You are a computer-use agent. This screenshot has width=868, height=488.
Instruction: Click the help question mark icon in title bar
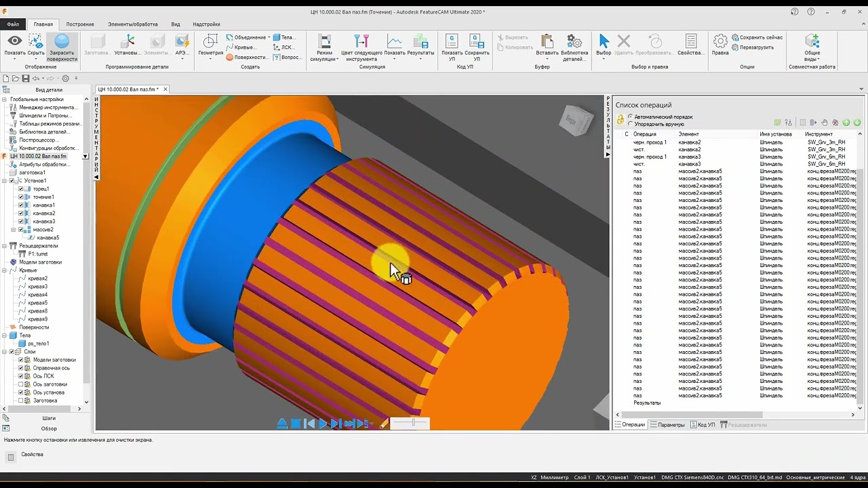[x=811, y=12]
